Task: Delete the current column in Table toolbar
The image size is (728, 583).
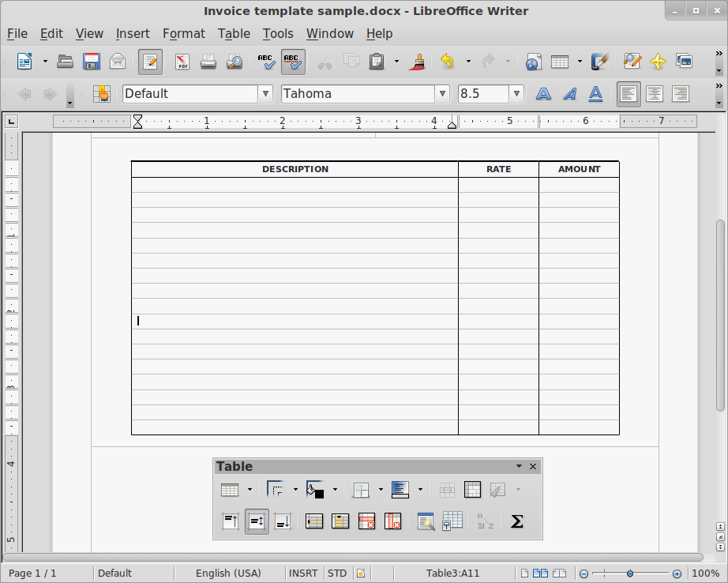Action: click(x=392, y=521)
